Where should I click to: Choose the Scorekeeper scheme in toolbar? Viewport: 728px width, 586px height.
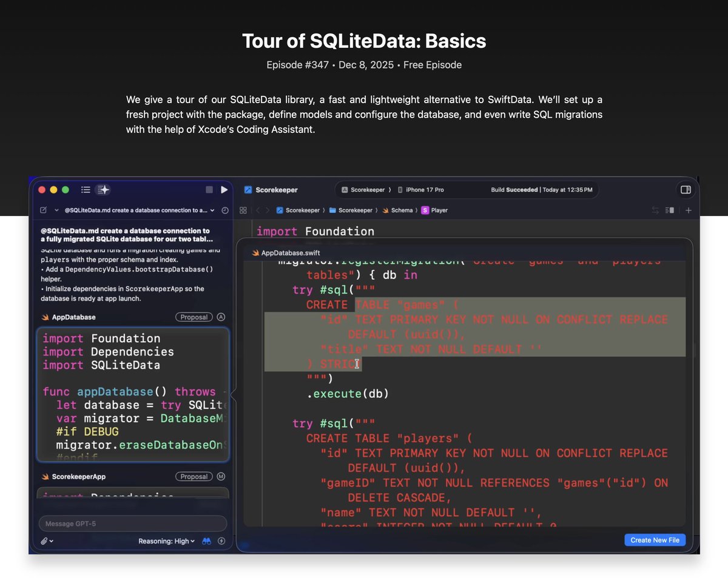(x=363, y=190)
